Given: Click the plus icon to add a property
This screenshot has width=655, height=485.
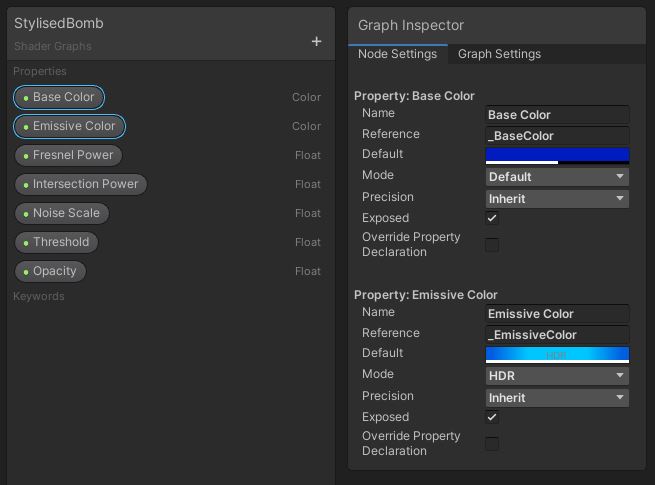Looking at the screenshot, I should (x=316, y=41).
